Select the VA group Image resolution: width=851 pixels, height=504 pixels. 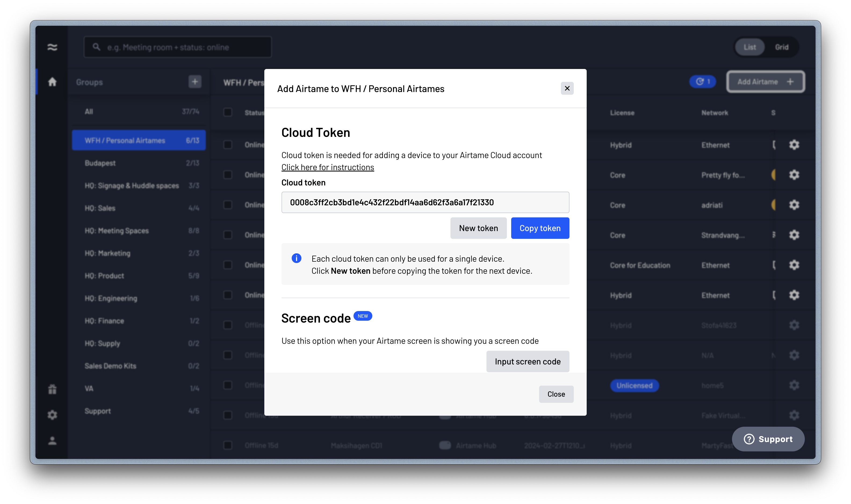(x=139, y=388)
